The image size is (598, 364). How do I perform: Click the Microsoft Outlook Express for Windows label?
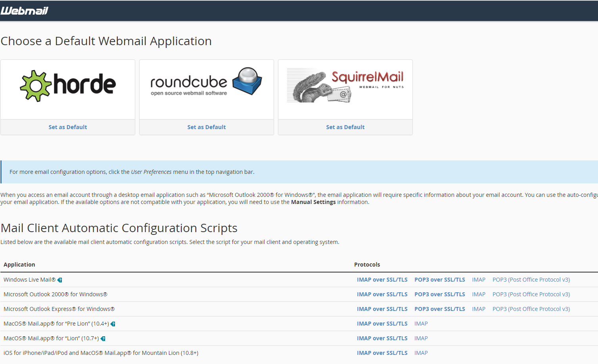tap(59, 309)
